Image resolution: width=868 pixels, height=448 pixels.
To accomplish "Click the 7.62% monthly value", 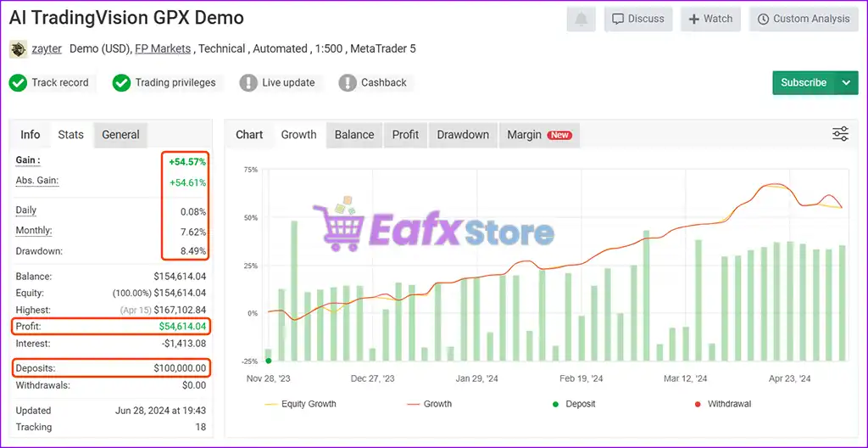I will (193, 232).
